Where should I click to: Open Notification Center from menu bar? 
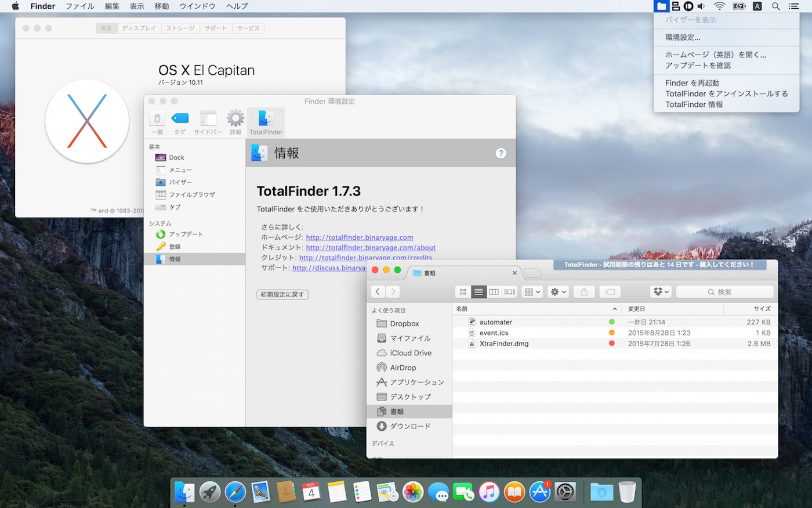[x=794, y=6]
